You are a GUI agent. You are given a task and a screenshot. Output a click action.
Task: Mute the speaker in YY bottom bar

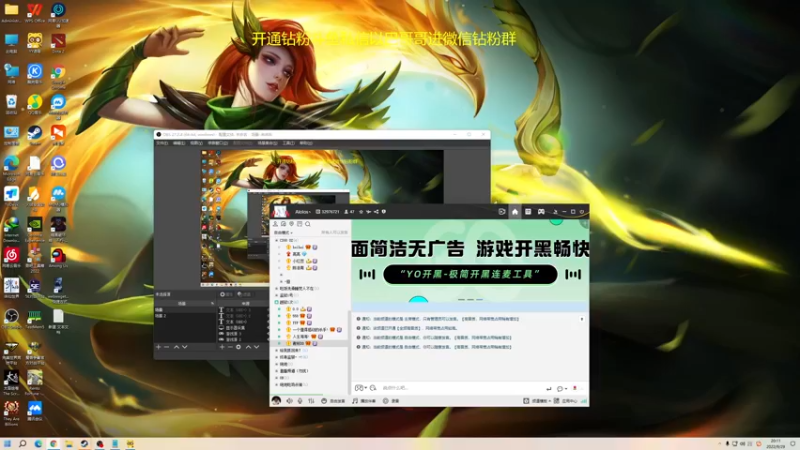point(290,401)
